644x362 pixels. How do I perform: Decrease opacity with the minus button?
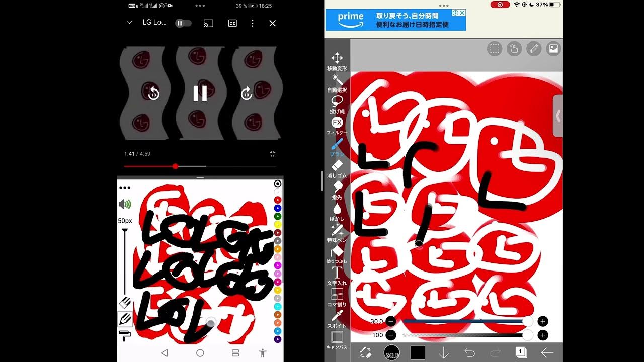point(391,335)
